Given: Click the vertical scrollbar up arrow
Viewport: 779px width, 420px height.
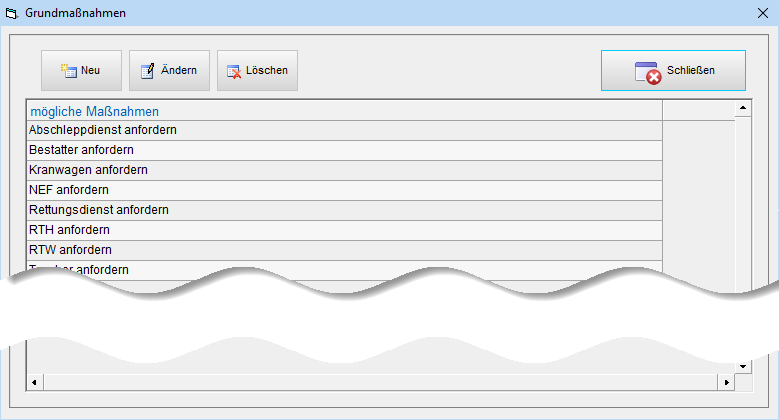Looking at the screenshot, I should (743, 107).
